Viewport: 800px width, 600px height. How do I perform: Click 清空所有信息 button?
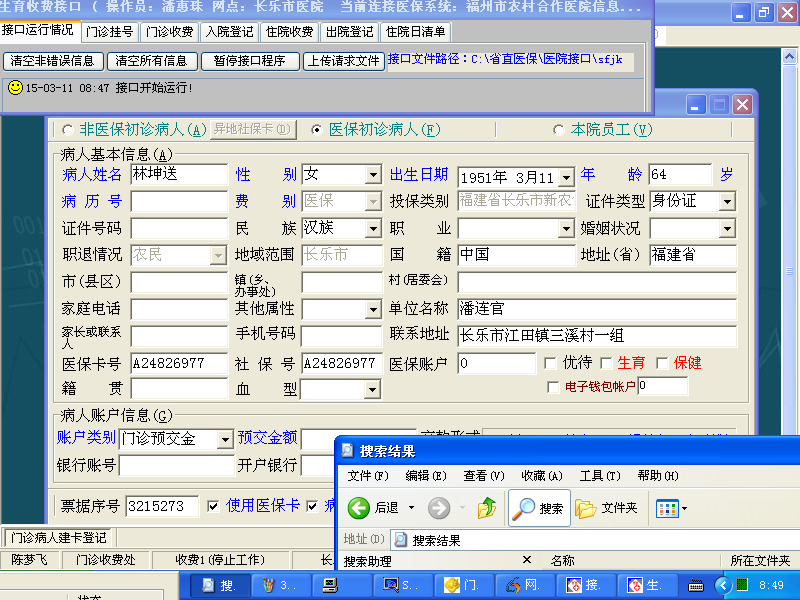tap(151, 61)
